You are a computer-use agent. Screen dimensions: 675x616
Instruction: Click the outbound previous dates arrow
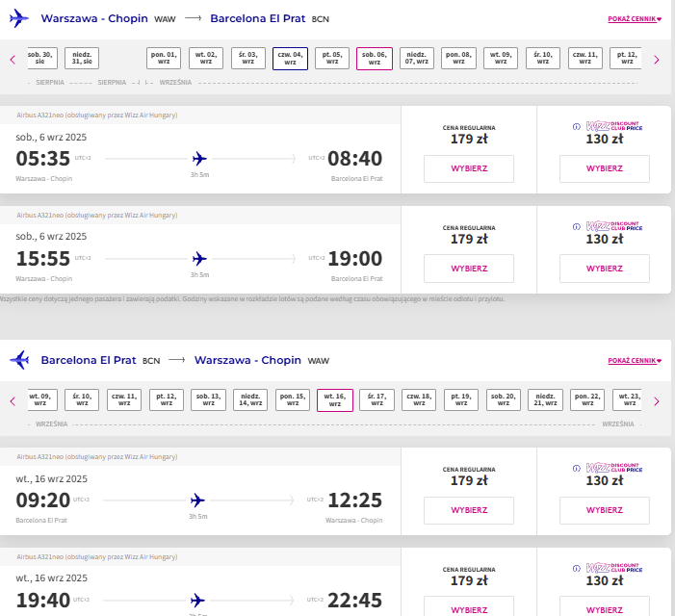tap(13, 60)
